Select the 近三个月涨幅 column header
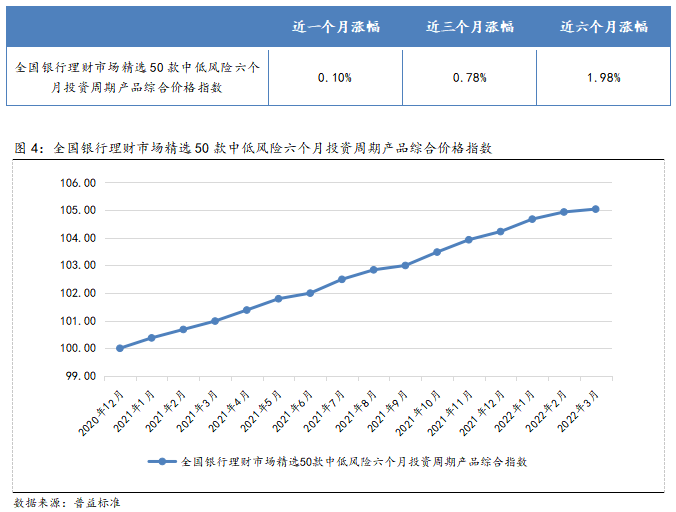 (469, 25)
